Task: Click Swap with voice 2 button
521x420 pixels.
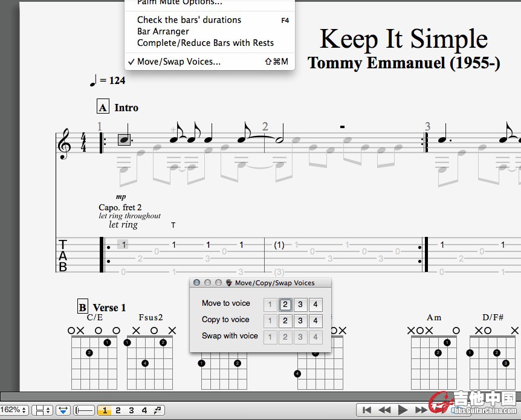Action: tap(285, 337)
